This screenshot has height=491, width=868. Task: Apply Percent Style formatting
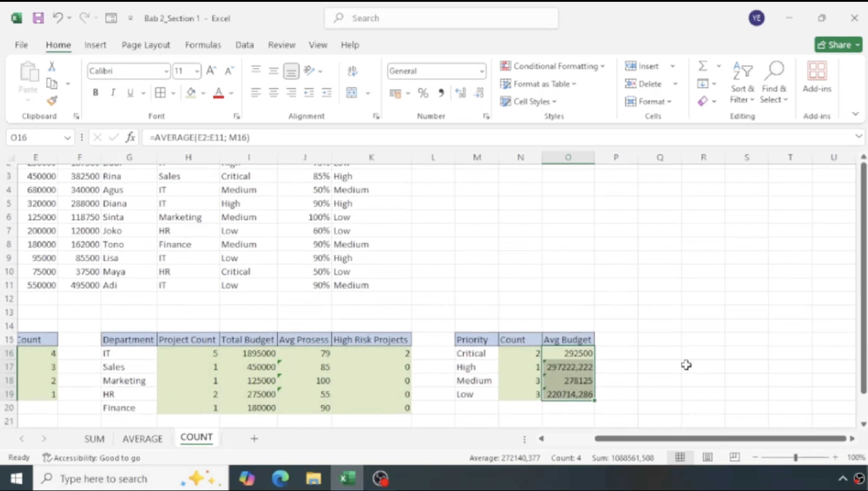[423, 93]
